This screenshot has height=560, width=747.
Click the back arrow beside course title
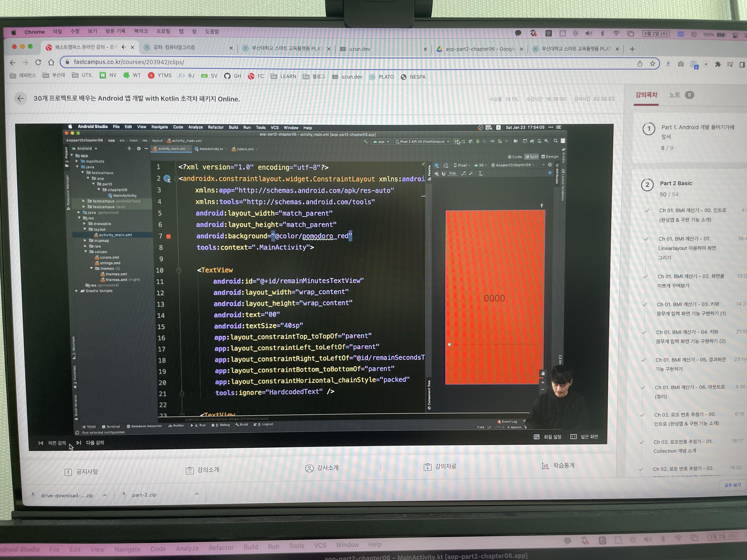(21, 99)
